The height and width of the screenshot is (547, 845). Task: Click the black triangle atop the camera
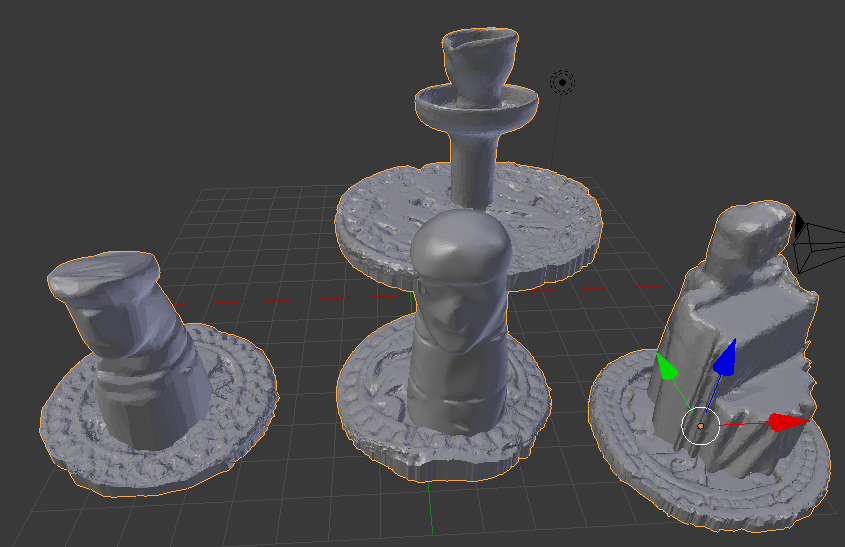point(798,220)
